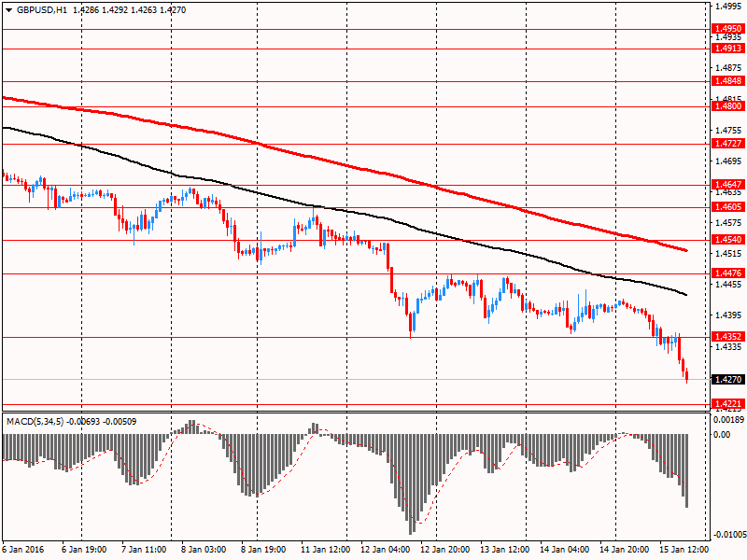Click the 1.4575 price scale value

coord(728,222)
